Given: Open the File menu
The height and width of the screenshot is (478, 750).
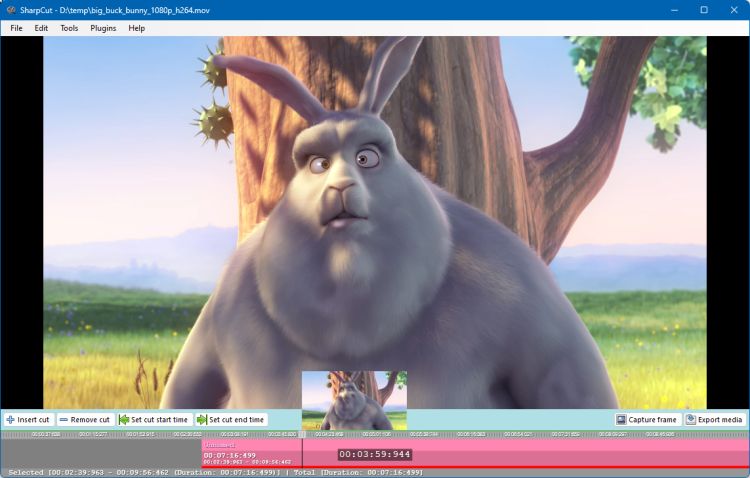Looking at the screenshot, I should tap(16, 28).
